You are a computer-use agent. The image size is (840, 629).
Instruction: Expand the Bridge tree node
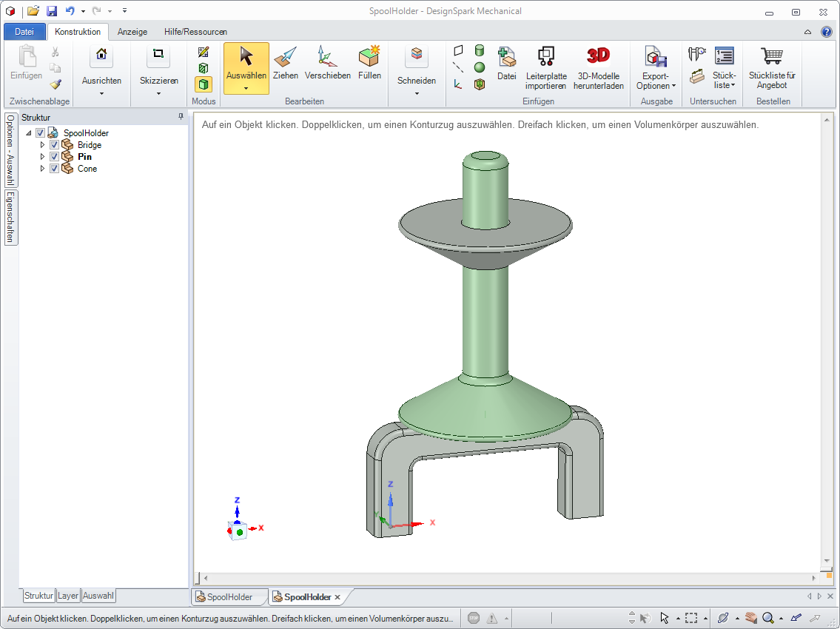42,145
